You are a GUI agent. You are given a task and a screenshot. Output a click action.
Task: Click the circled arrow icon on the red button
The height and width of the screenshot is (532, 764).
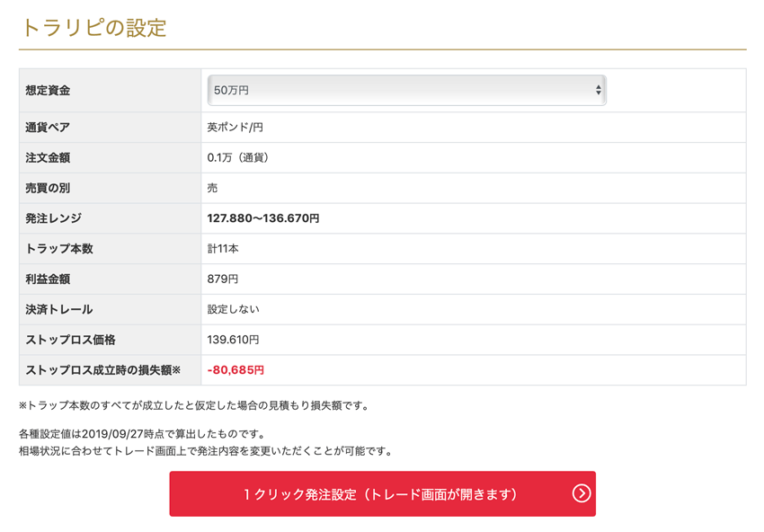pyautogui.click(x=582, y=493)
